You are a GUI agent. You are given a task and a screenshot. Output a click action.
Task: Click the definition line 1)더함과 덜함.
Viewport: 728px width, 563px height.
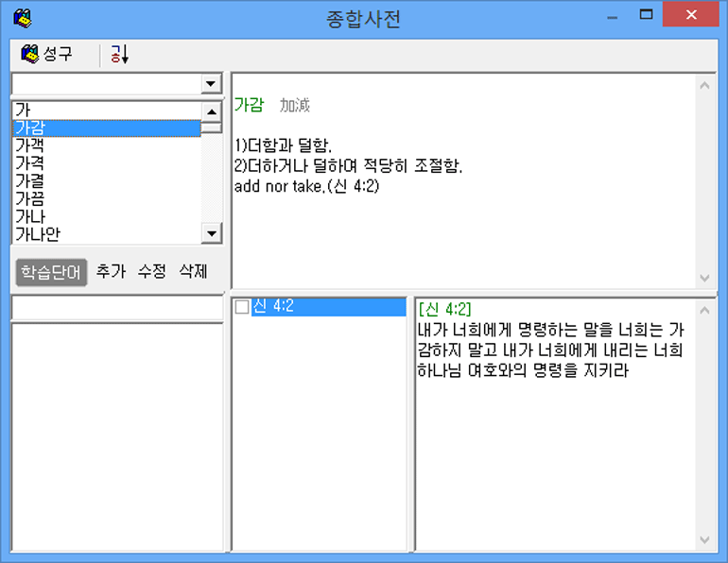(284, 145)
